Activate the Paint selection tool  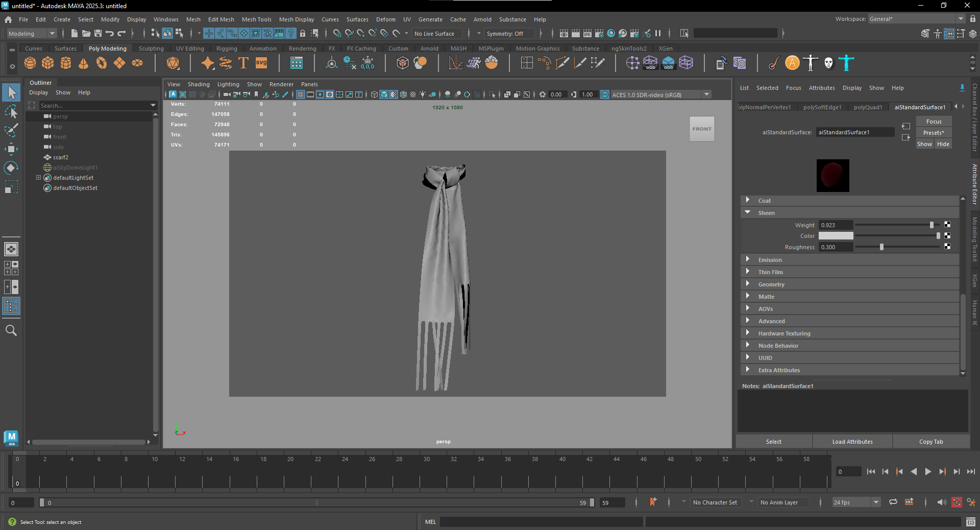pos(11,130)
